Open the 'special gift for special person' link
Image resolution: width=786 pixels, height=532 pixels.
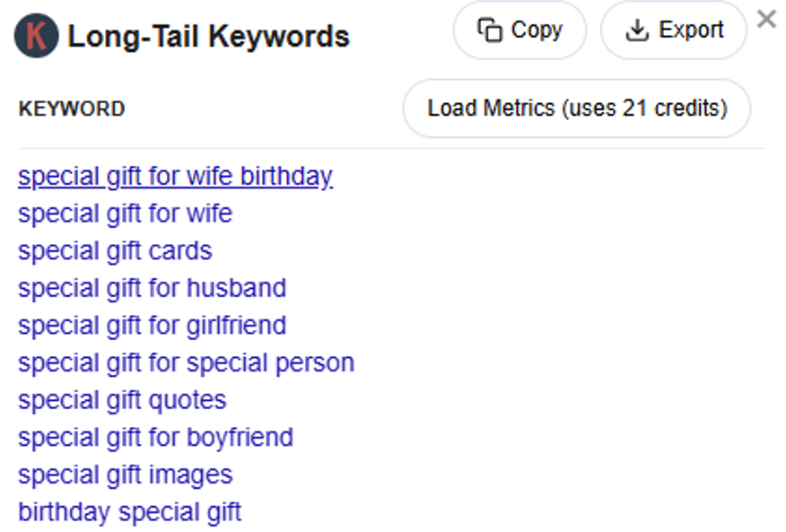tap(186, 362)
